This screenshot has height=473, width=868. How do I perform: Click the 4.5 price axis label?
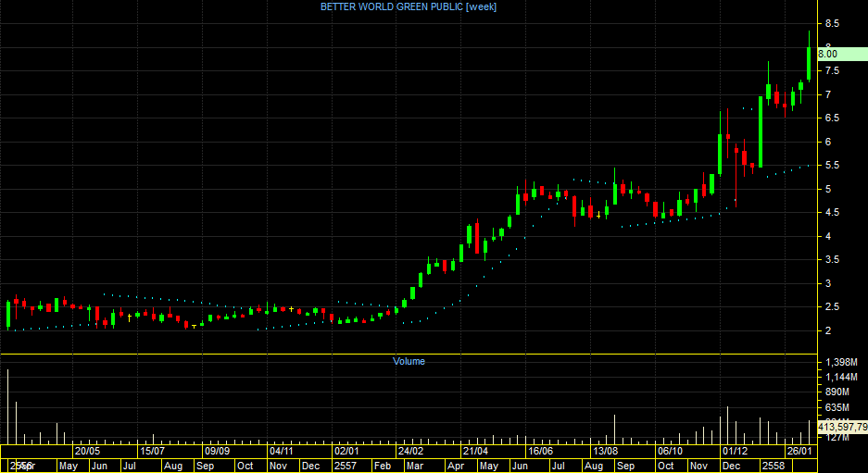point(832,213)
